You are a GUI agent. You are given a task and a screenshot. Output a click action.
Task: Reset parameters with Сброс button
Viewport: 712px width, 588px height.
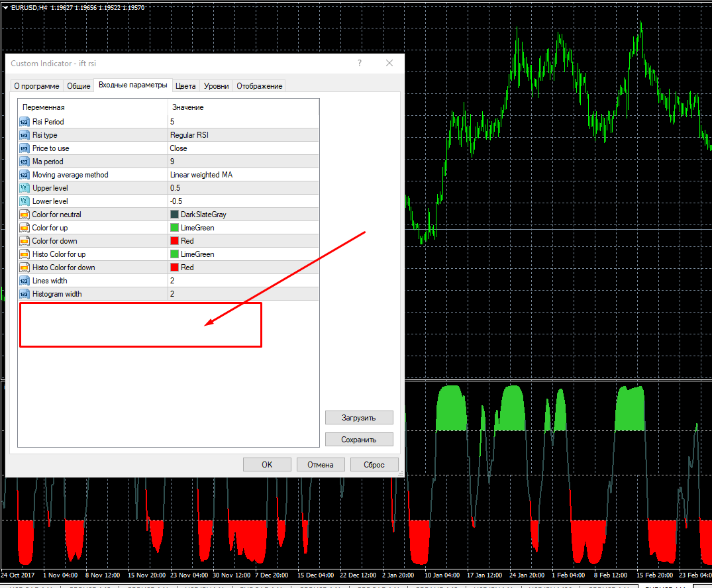(374, 464)
